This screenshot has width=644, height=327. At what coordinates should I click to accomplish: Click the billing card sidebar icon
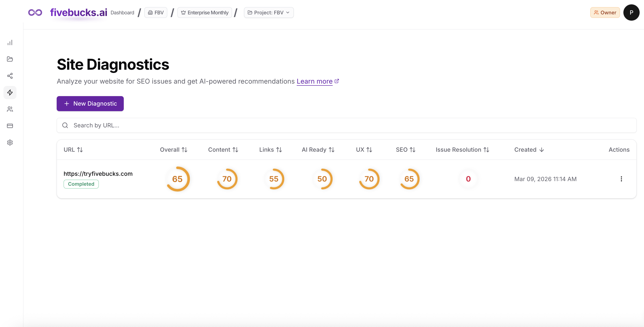pos(10,126)
